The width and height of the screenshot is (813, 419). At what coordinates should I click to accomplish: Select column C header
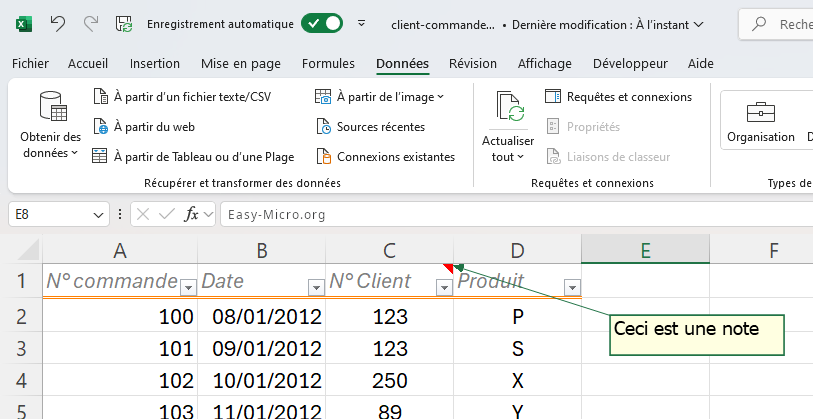[x=389, y=250]
